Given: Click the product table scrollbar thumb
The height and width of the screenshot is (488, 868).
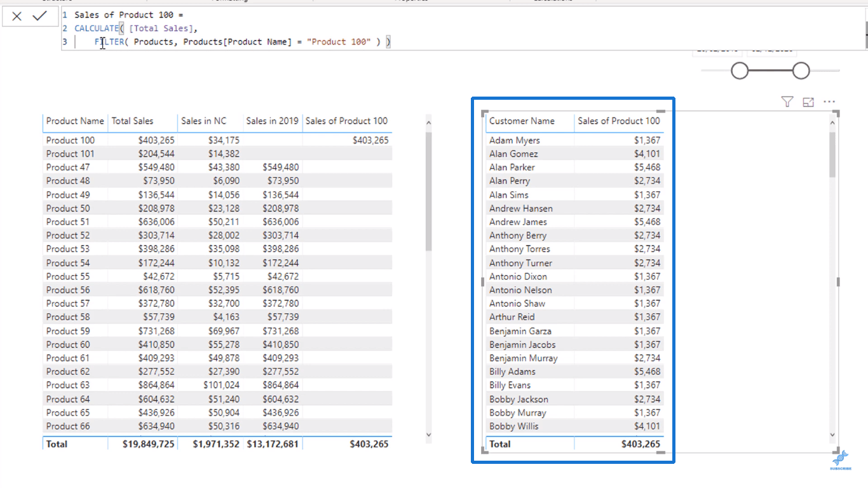Looking at the screenshot, I should pos(428,191).
